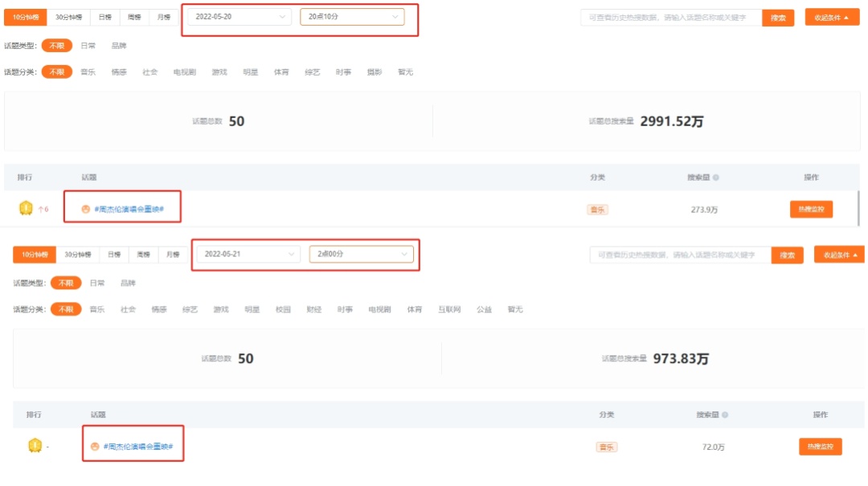The height and width of the screenshot is (486, 868).
Task: Select 品牌 topic type
Action: coord(118,46)
